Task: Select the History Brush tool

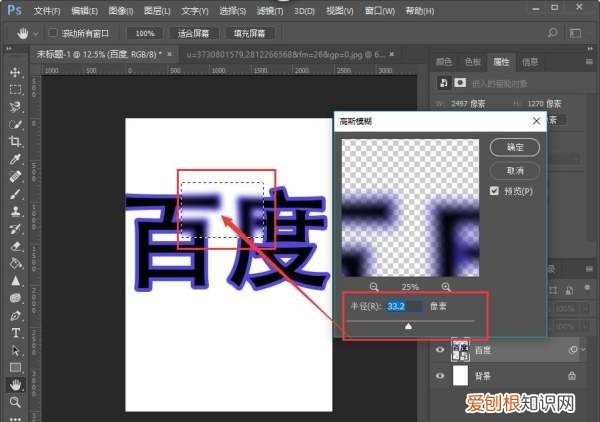Action: (15, 229)
